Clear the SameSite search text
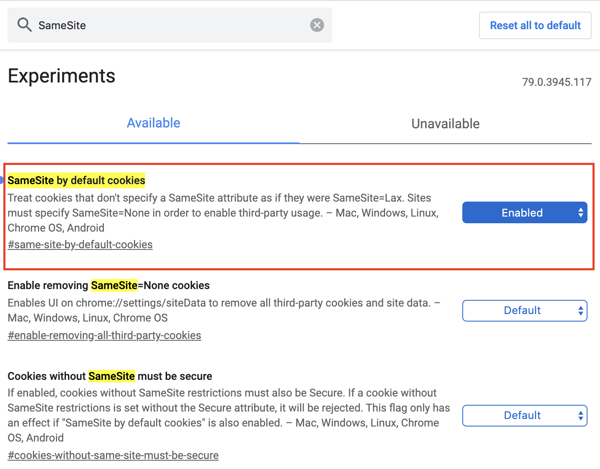This screenshot has height=469, width=600. point(317,25)
